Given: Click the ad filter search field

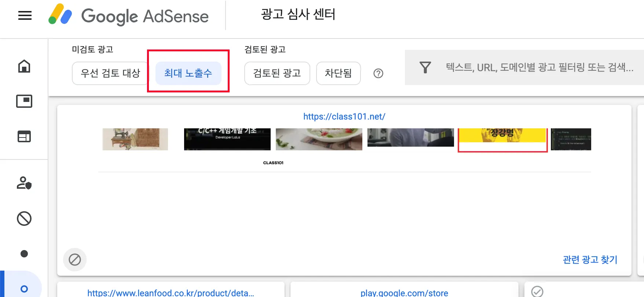Looking at the screenshot, I should point(524,67).
